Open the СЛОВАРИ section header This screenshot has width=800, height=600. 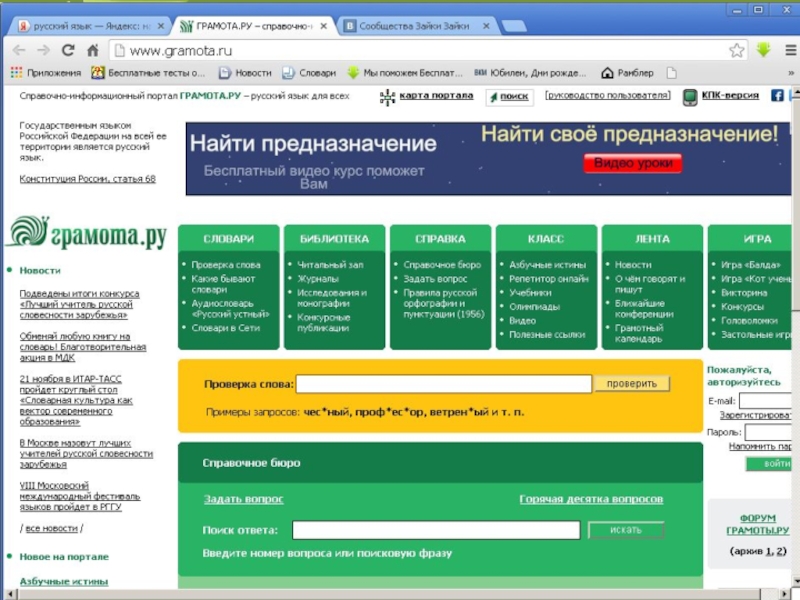click(228, 239)
